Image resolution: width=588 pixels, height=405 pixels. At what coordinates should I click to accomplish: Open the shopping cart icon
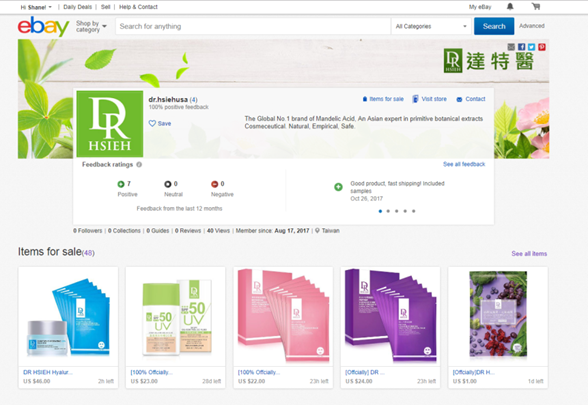[x=536, y=6]
